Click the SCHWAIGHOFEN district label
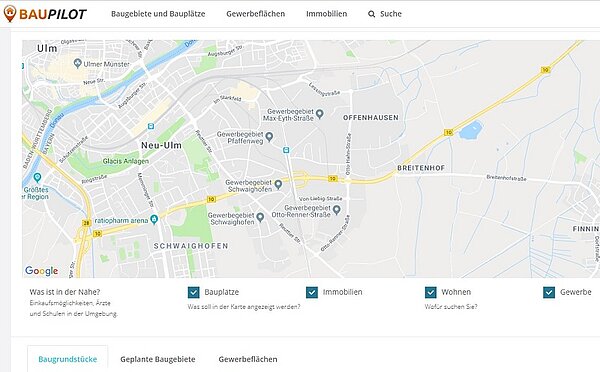Screen dimensions: 600x372 (x=191, y=246)
